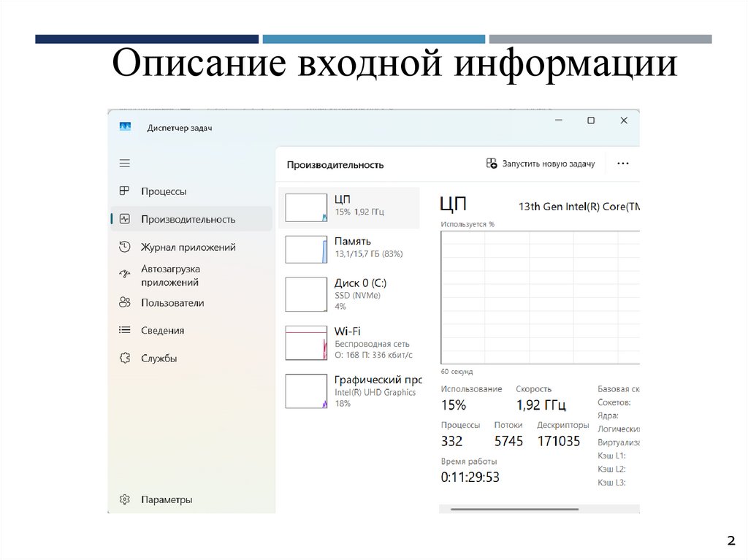Click the Performance pulse icon
748x560 pixels.
tap(124, 219)
